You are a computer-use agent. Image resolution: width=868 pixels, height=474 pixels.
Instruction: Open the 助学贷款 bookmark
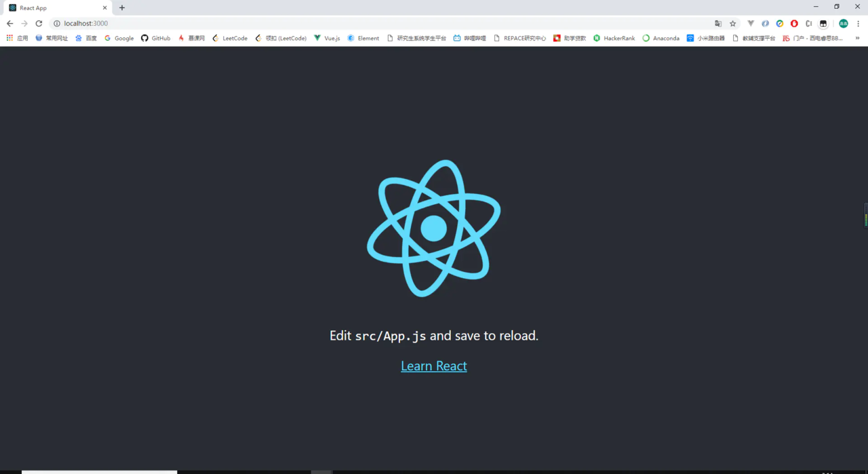(570, 38)
